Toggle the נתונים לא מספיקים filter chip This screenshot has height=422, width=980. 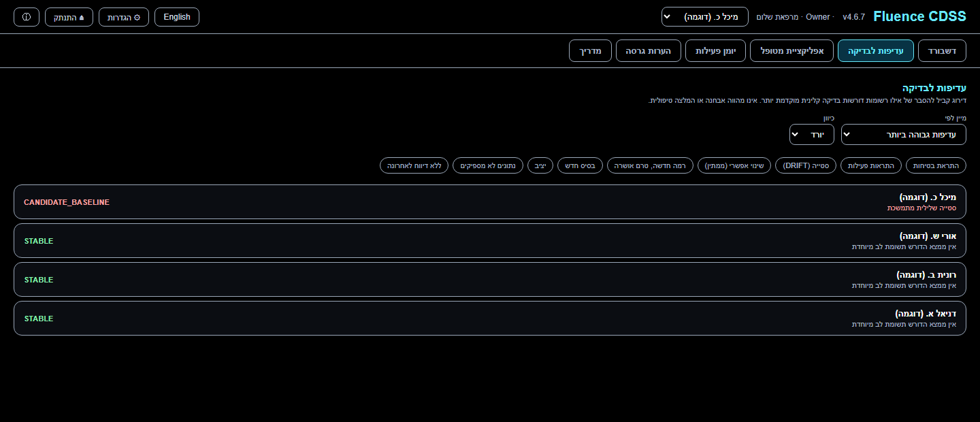pos(487,165)
